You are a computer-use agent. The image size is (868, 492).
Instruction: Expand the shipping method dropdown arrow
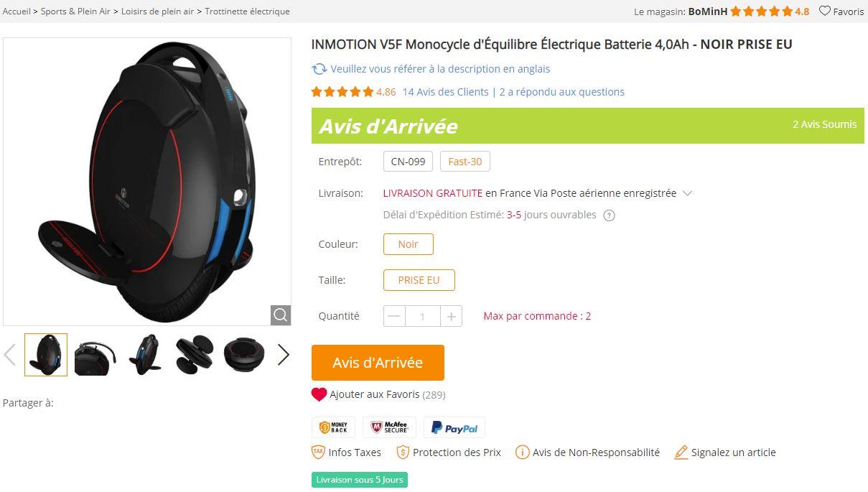(x=687, y=193)
